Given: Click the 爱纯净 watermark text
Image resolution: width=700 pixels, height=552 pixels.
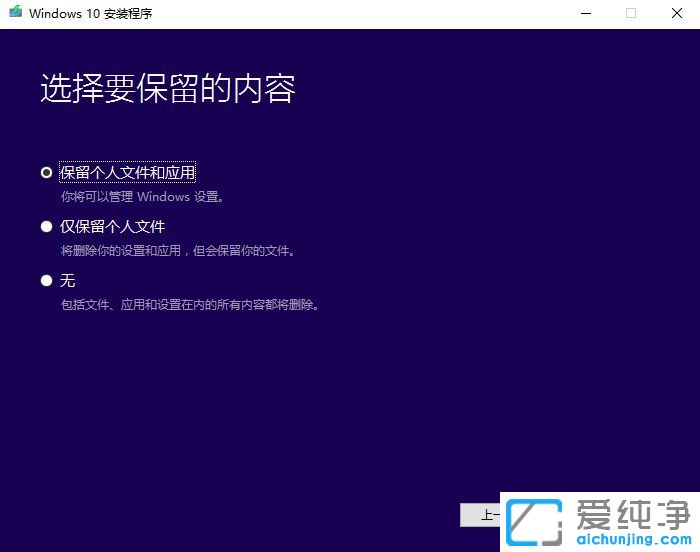Looking at the screenshot, I should pos(632,515).
